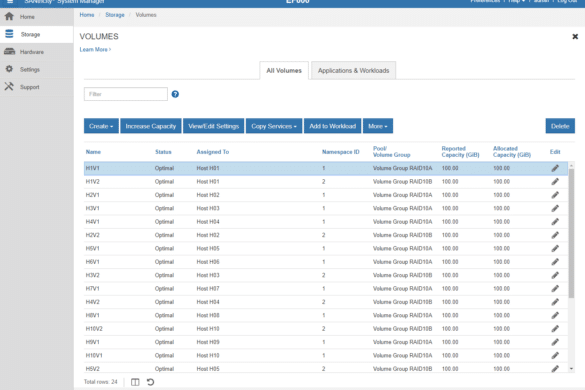Click 'Host H07' in the H7V1 row
The height and width of the screenshot is (390, 585).
[x=208, y=289]
